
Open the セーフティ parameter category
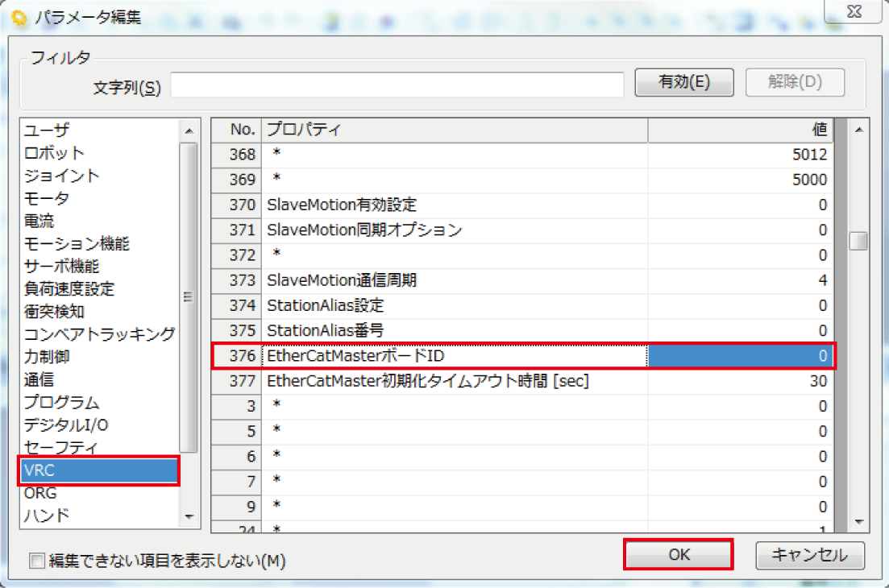click(60, 447)
